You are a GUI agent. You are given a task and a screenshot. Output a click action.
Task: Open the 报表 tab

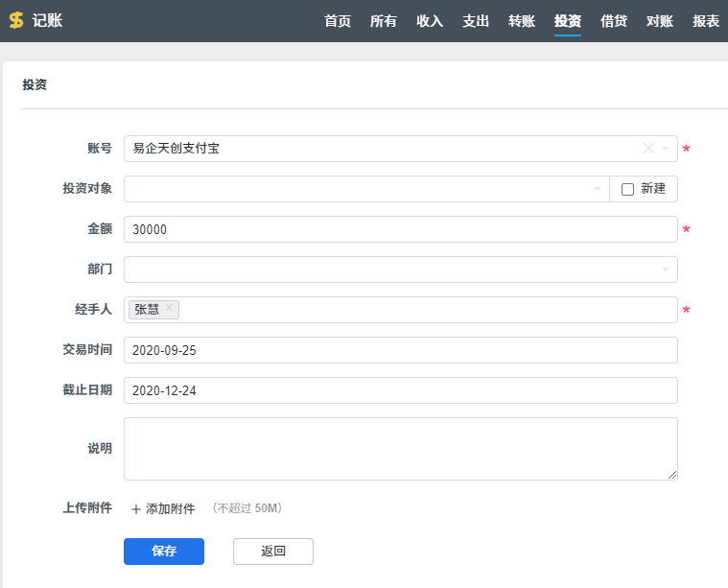[x=706, y=21]
